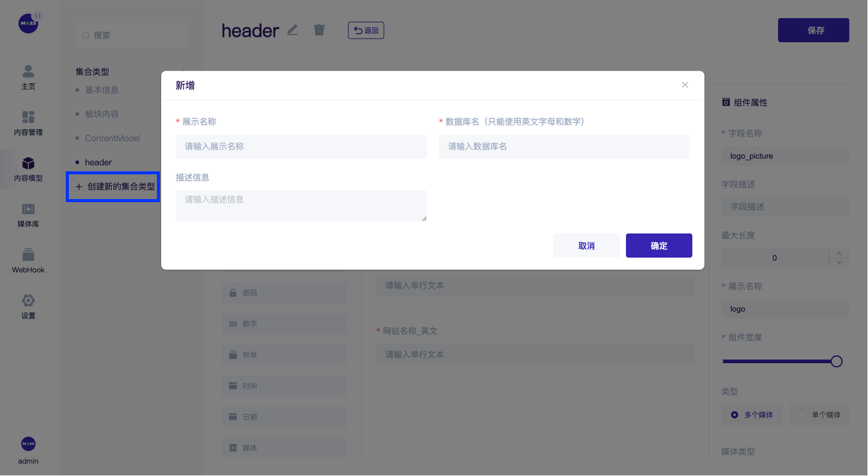Decrease max length with down stepper arrow
Viewport: 868px width, 476px height.
tap(839, 262)
